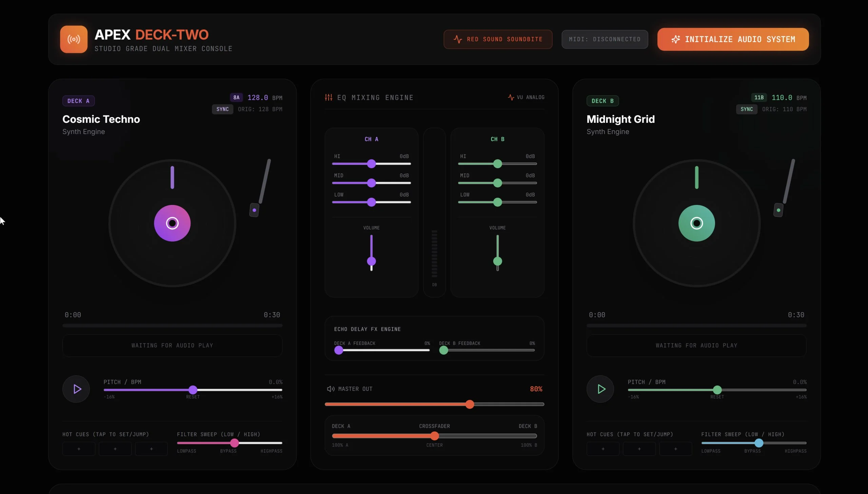
Task: Click the waveform icon in Red Sound Soundbite
Action: (x=458, y=39)
